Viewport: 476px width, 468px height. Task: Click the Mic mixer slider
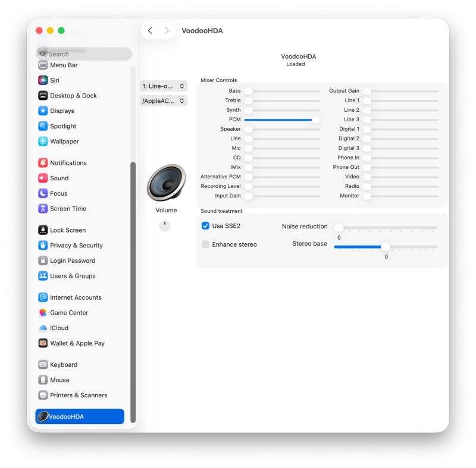[282, 148]
